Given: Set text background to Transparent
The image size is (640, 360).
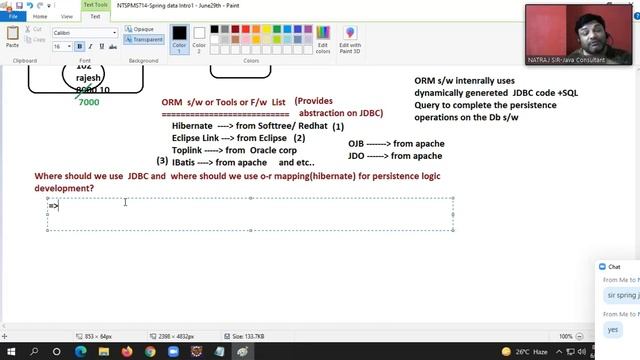Looking at the screenshot, I should point(144,40).
